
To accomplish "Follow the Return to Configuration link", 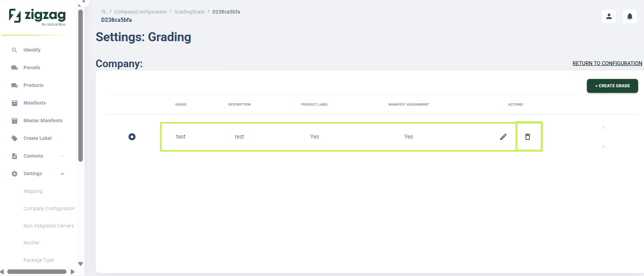I will pyautogui.click(x=607, y=63).
